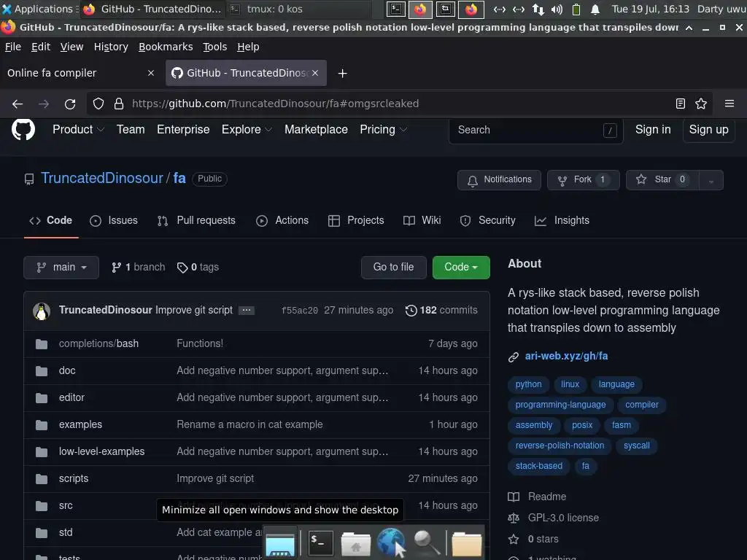The image size is (747, 560).
Task: Click the folder icon beside 'scripts'
Action: 42,478
